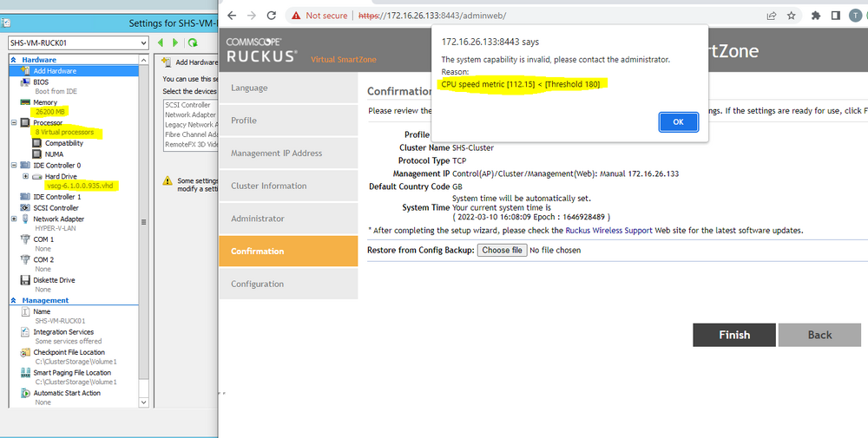Click the tree scrollbar up arrow
The image size is (868, 438).
pyautogui.click(x=144, y=60)
